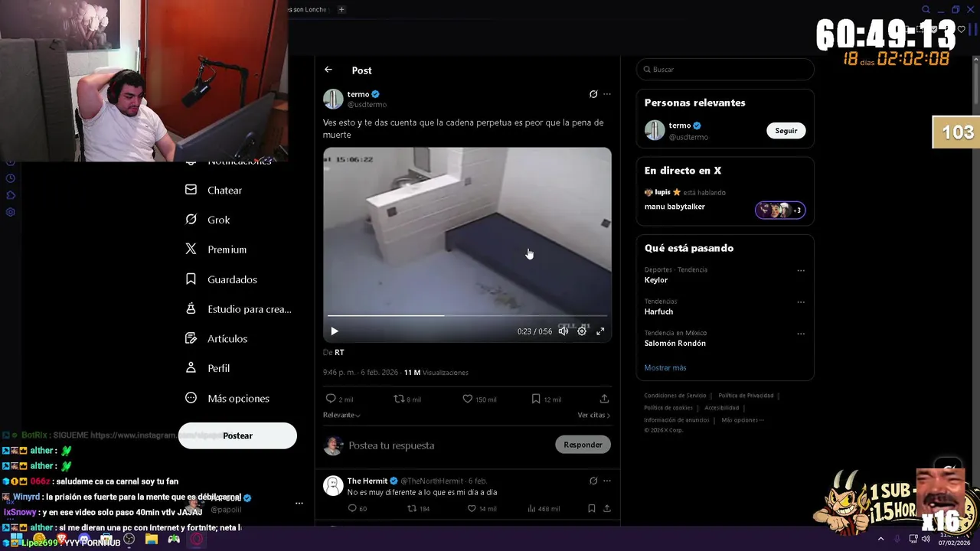Viewport: 980px width, 551px height.
Task: Open the RT source link
Action: coord(339,352)
